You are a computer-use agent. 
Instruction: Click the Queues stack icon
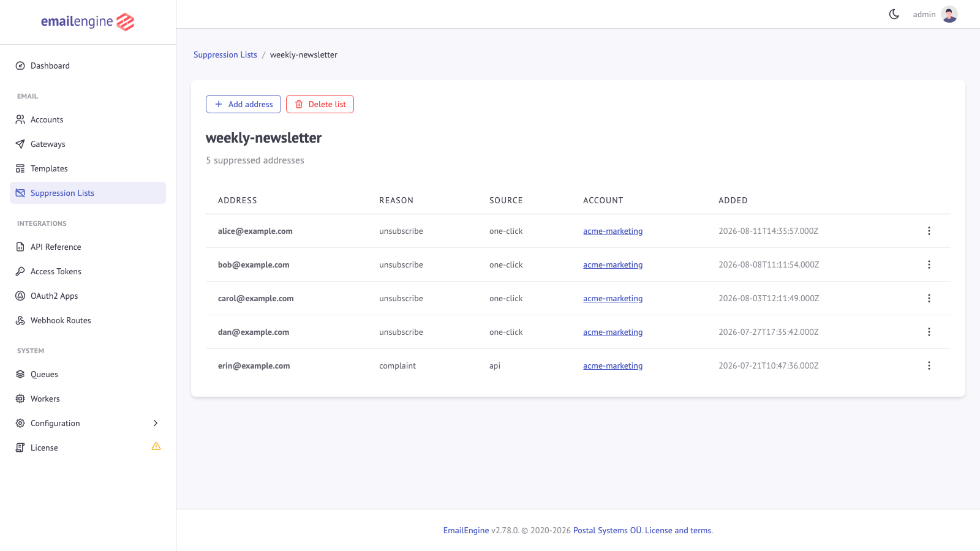[x=20, y=374]
